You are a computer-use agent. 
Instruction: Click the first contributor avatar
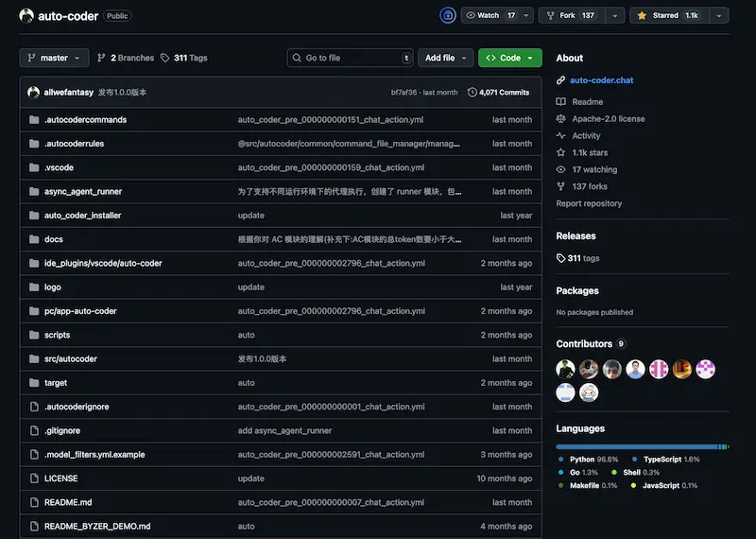coord(565,369)
